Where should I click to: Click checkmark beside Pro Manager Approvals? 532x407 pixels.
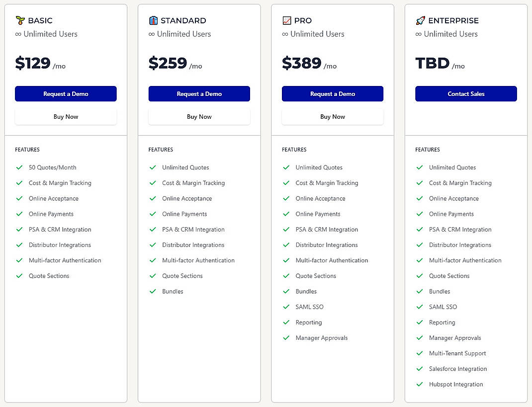[286, 338]
